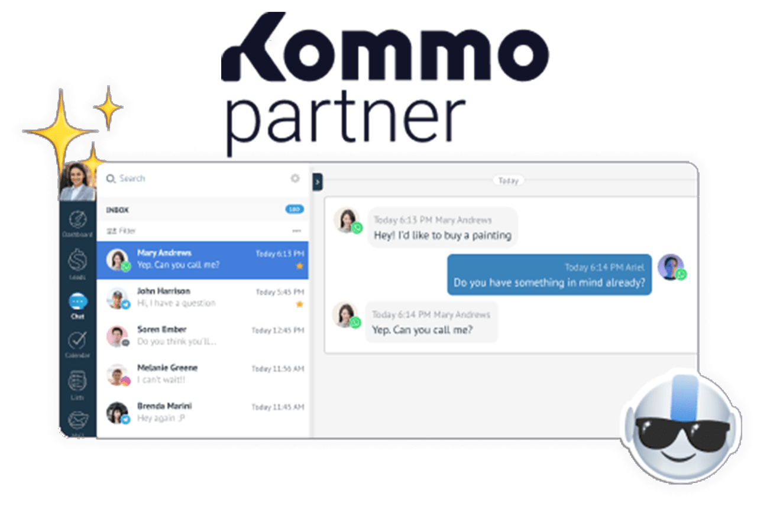Screen dimensions: 757x532
Task: Click Melanie Greene avatar in inbox list
Action: tap(118, 375)
